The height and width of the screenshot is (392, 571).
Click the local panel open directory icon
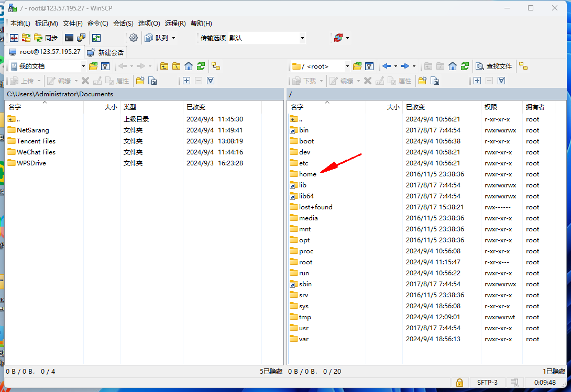(93, 66)
